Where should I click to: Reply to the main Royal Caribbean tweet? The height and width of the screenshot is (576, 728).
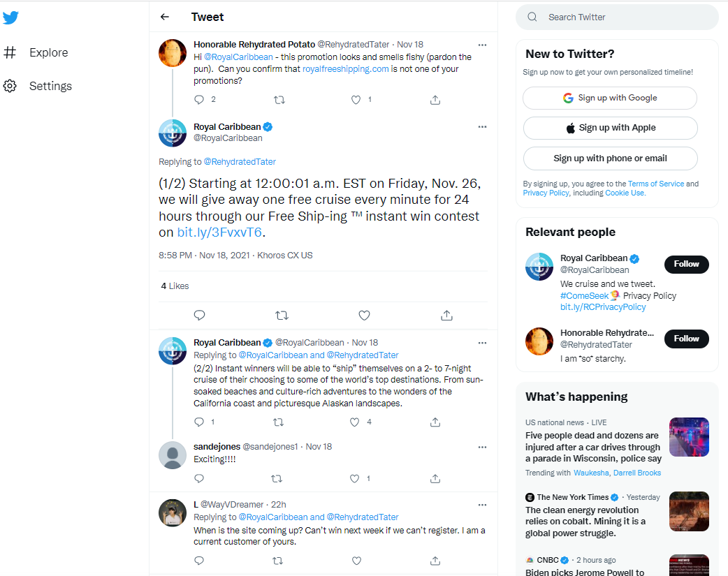(x=199, y=316)
